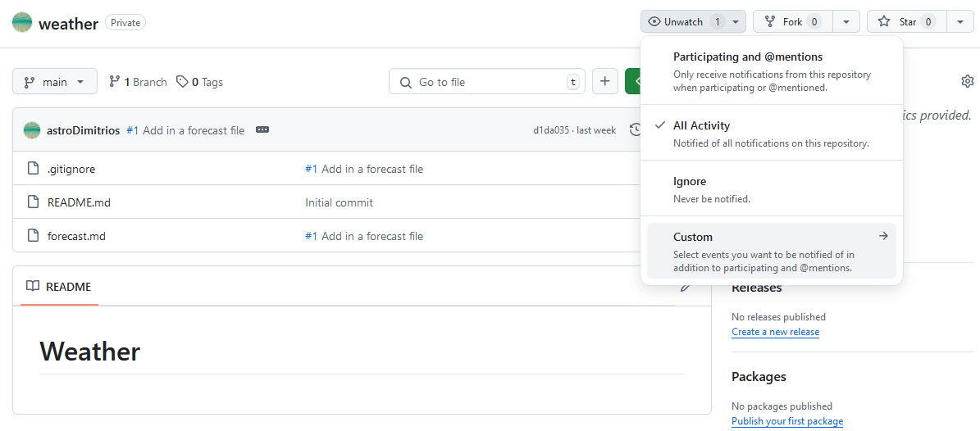Open commit history clock icon
The image size is (980, 431).
tap(635, 130)
